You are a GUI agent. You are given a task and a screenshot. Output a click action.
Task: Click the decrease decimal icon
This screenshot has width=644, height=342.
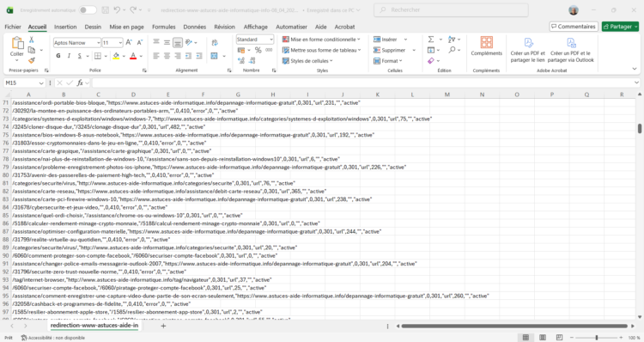(252, 61)
